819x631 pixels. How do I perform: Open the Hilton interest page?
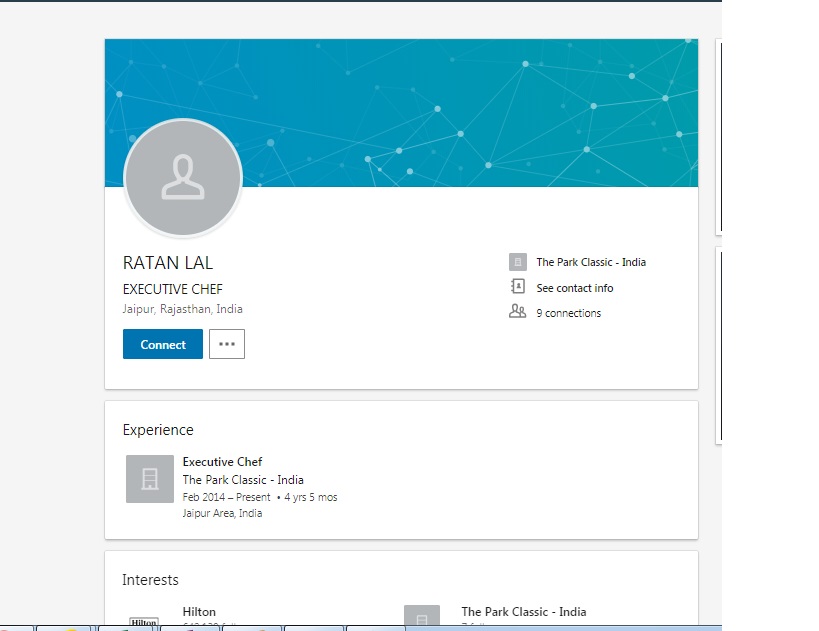pos(199,612)
